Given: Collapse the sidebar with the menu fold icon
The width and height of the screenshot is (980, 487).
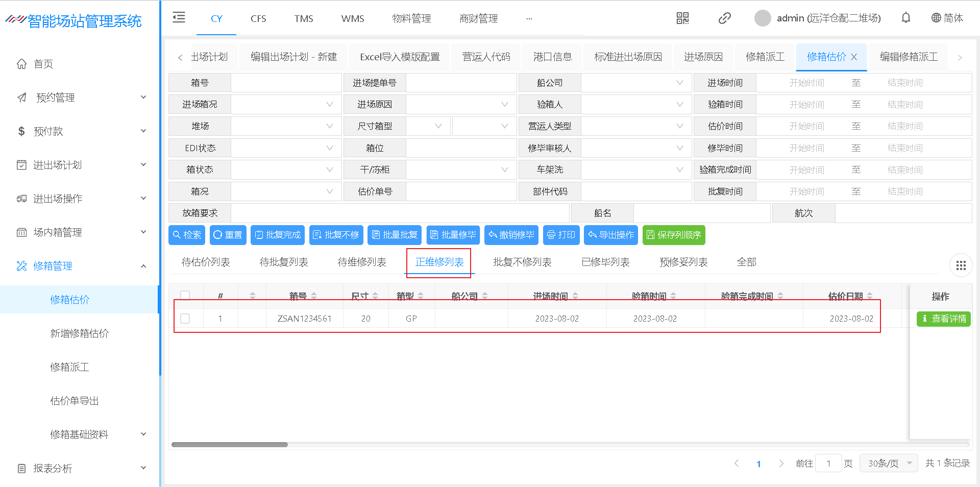Looking at the screenshot, I should [179, 18].
